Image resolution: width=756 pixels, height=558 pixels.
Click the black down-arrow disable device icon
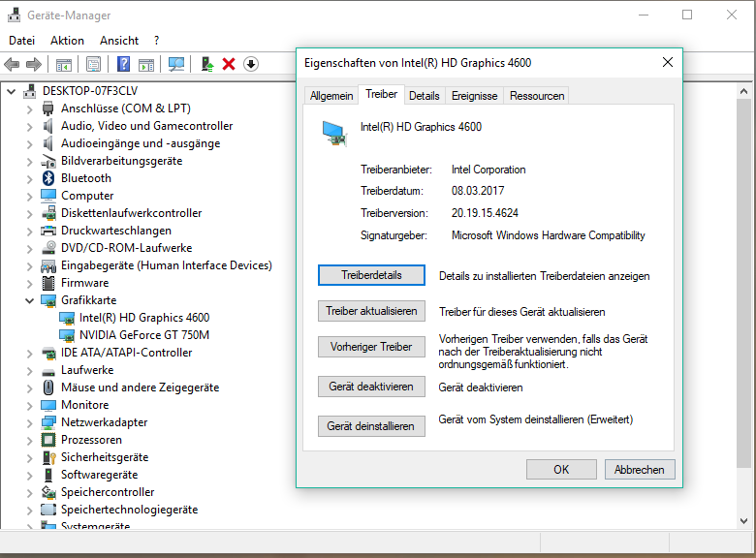coord(251,64)
